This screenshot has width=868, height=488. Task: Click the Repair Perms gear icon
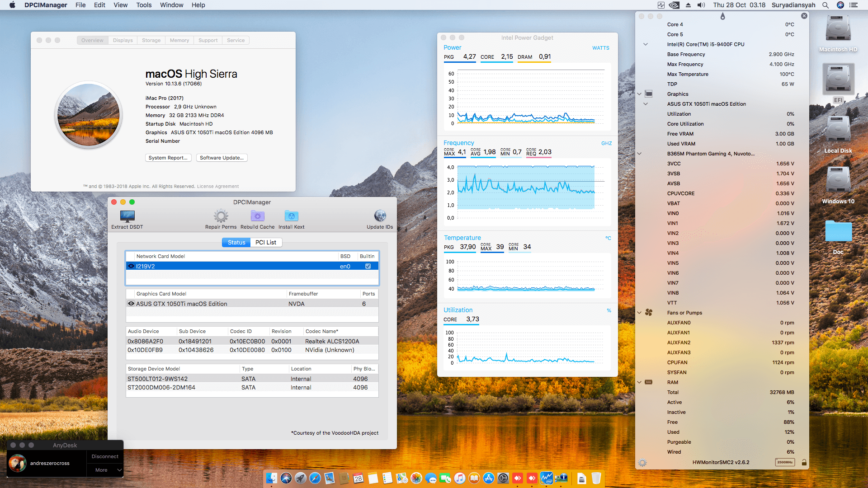point(221,216)
